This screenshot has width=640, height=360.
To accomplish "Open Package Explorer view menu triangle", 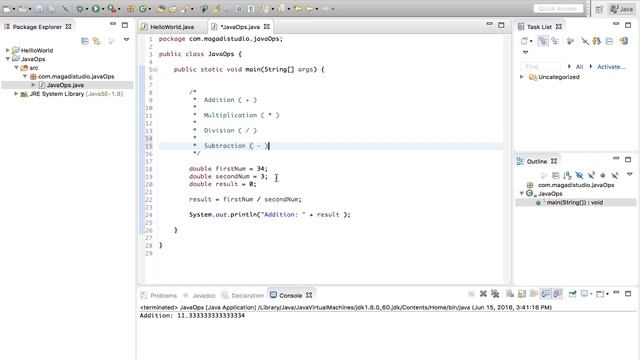I will click(127, 40).
